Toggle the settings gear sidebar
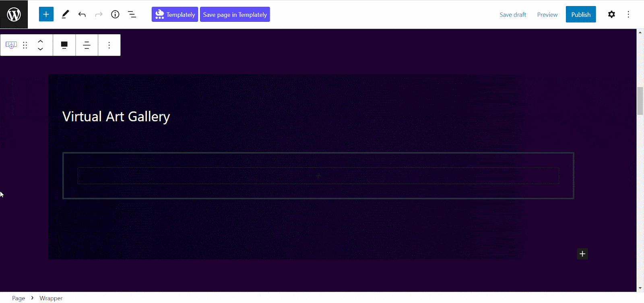 (611, 15)
